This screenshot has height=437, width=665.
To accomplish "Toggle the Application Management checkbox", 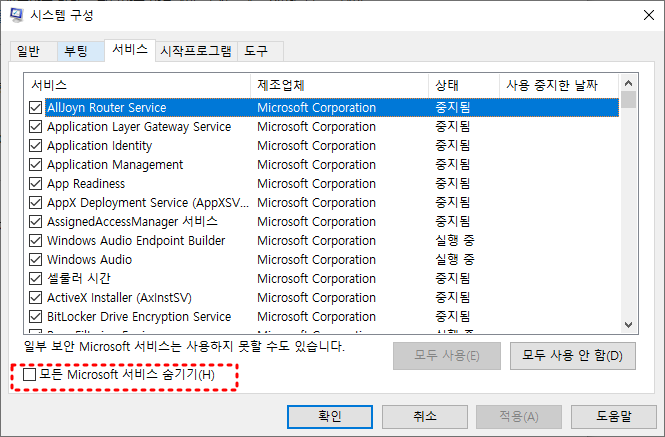I will point(36,165).
